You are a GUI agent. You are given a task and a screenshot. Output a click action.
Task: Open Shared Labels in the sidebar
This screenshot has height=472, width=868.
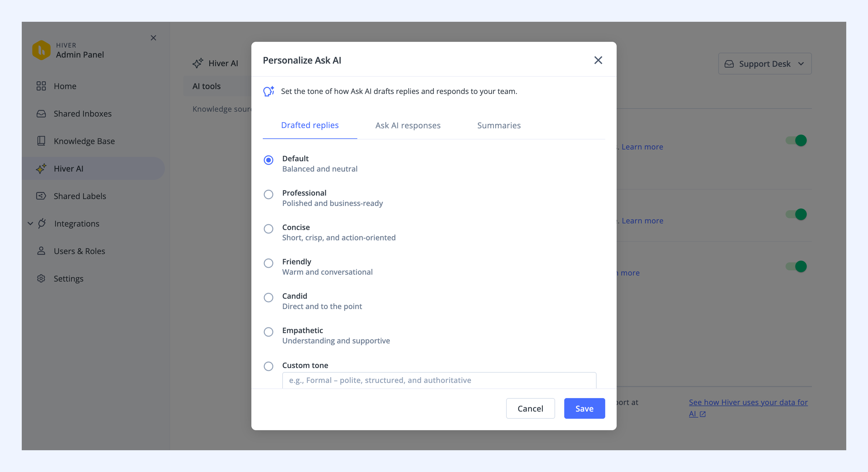(x=80, y=196)
